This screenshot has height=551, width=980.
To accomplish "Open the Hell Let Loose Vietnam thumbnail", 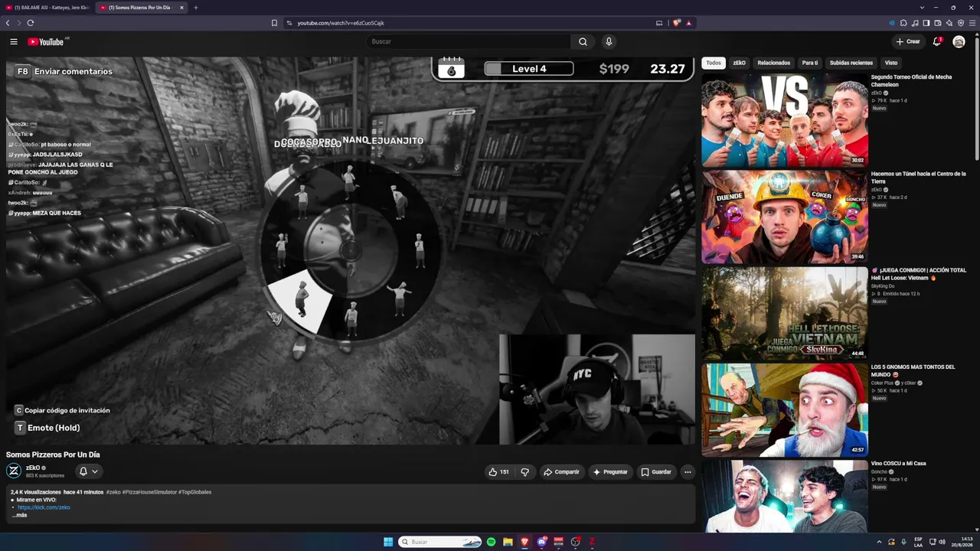I will click(785, 313).
